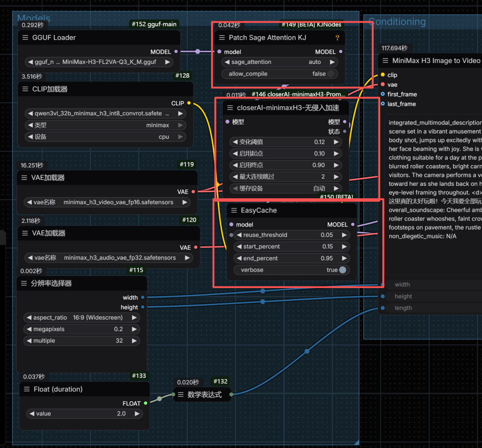Click the length input port on MiniMax H3 node
Viewport: 482px width, 448px height.
coord(383,308)
